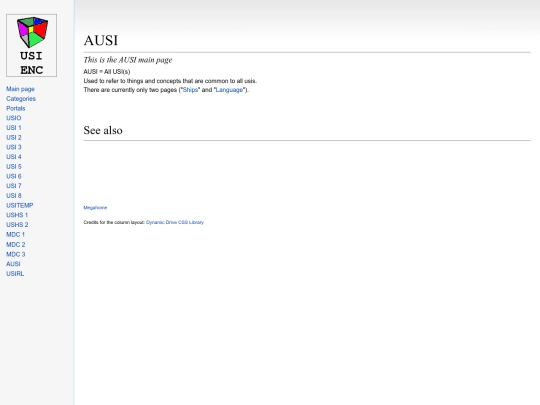The height and width of the screenshot is (405, 540).
Task: Open the Megahome footer link
Action: pos(95,208)
